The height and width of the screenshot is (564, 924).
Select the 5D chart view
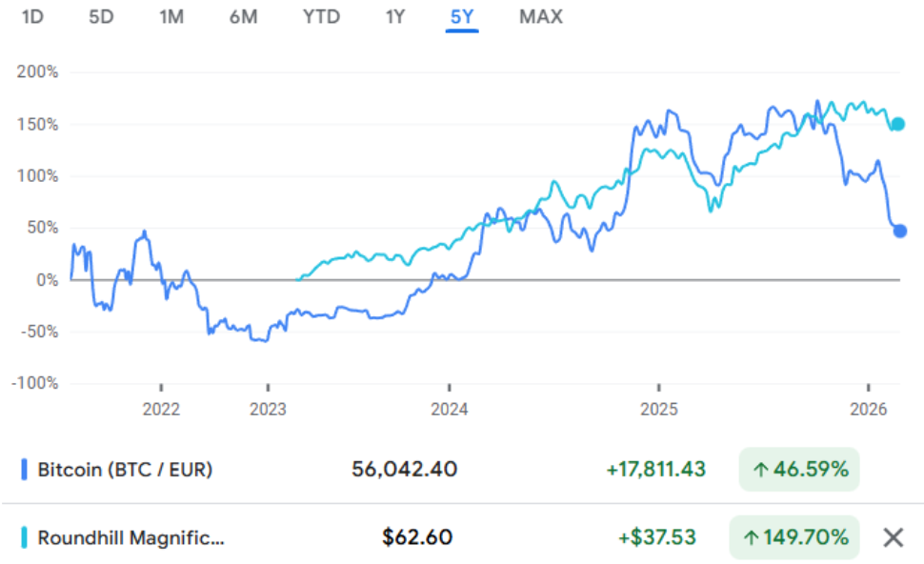101,17
